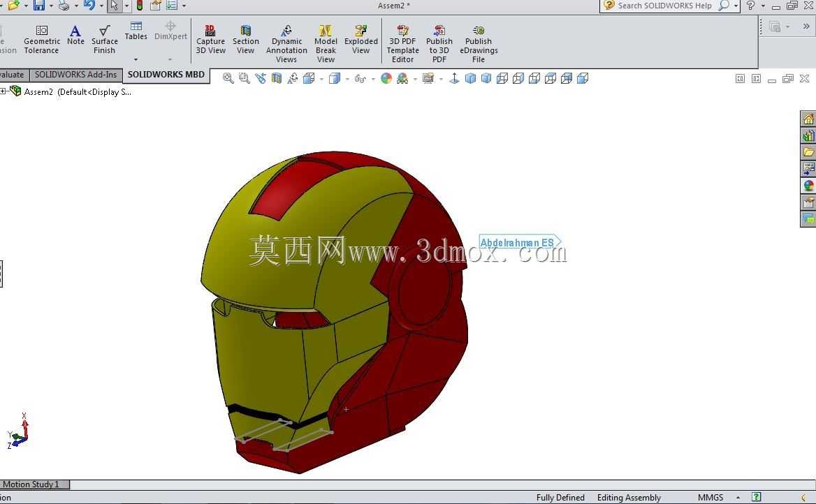Open the folder icon in title toolbar
The image size is (816, 504).
(x=13, y=5)
